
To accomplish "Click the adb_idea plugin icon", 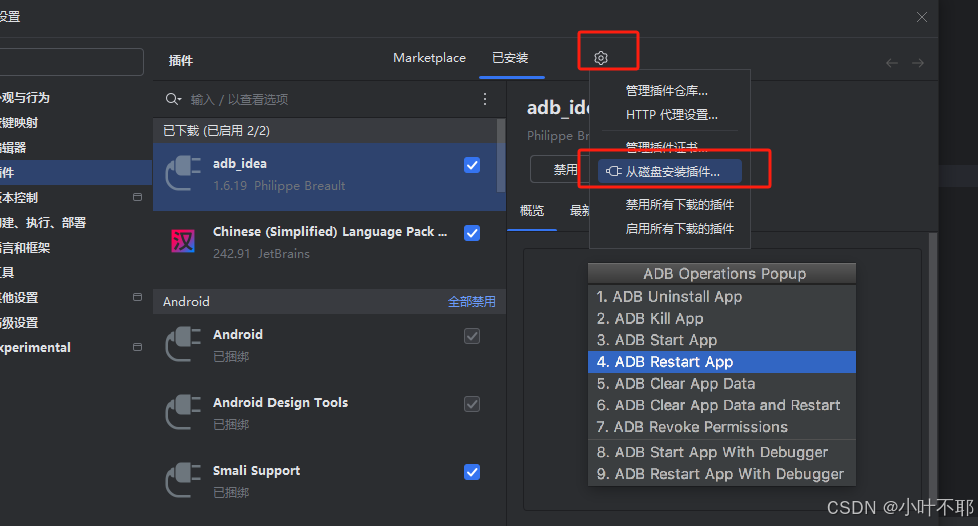I will 183,173.
